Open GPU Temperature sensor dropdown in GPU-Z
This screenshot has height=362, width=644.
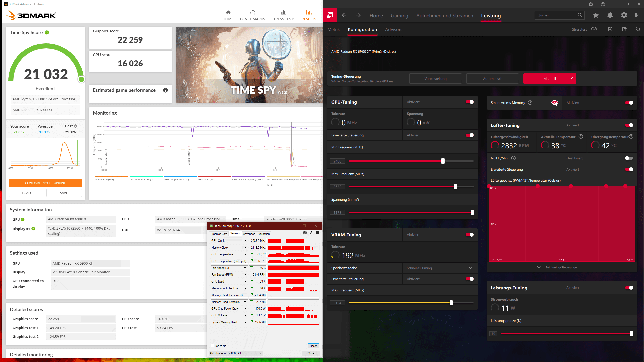coord(245,254)
